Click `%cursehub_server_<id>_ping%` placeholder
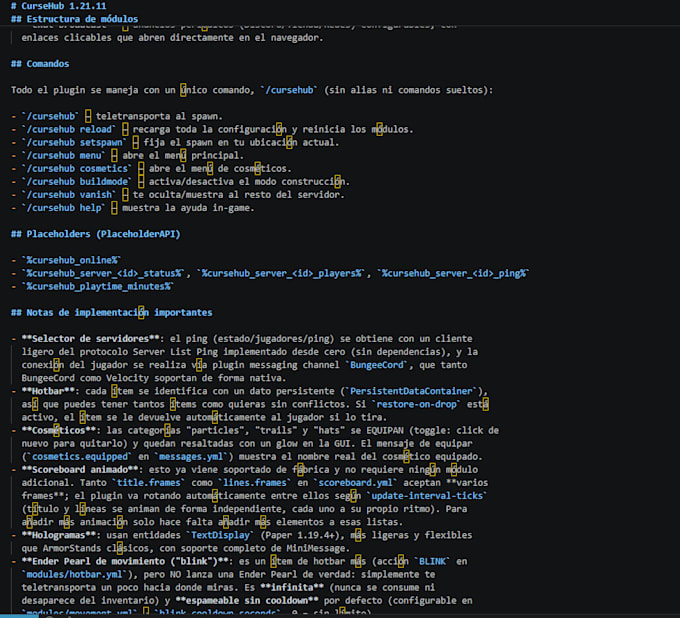The height and width of the screenshot is (618, 680). (x=453, y=273)
